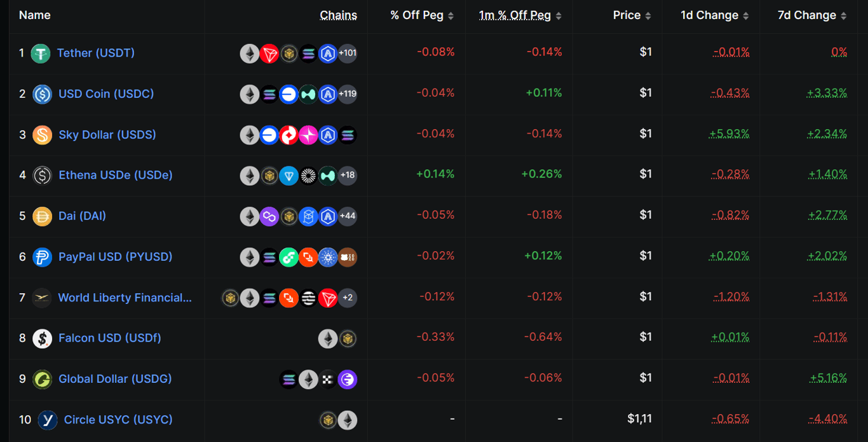Image resolution: width=868 pixels, height=442 pixels.
Task: Click the Global Dollar green logo icon
Action: pos(42,379)
